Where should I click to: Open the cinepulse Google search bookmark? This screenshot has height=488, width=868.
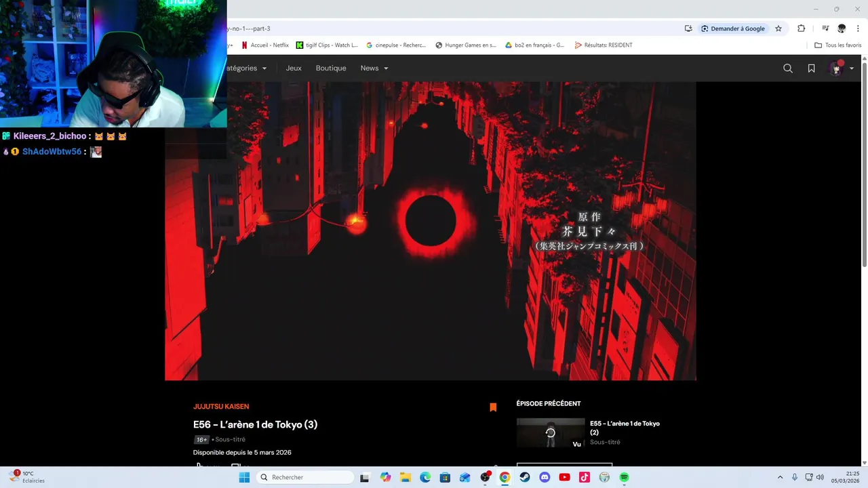[396, 45]
